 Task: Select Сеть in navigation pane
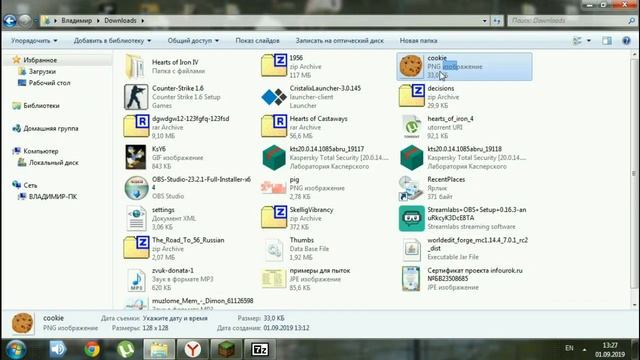pyautogui.click(x=30, y=185)
